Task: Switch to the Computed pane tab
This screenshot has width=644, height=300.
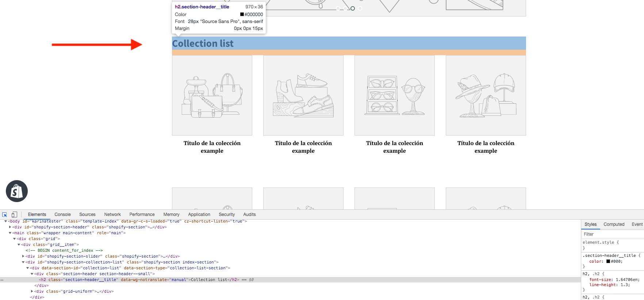Action: pos(614,224)
